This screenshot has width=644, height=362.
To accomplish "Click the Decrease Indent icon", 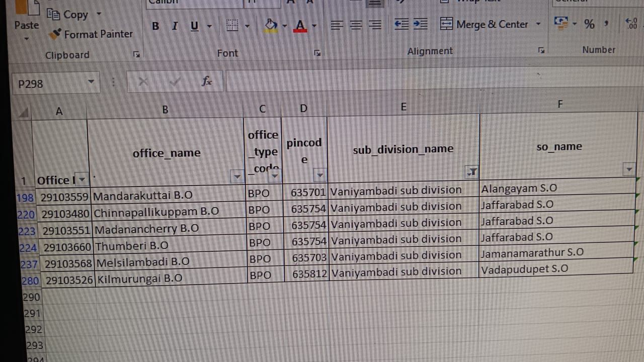I will [x=401, y=24].
